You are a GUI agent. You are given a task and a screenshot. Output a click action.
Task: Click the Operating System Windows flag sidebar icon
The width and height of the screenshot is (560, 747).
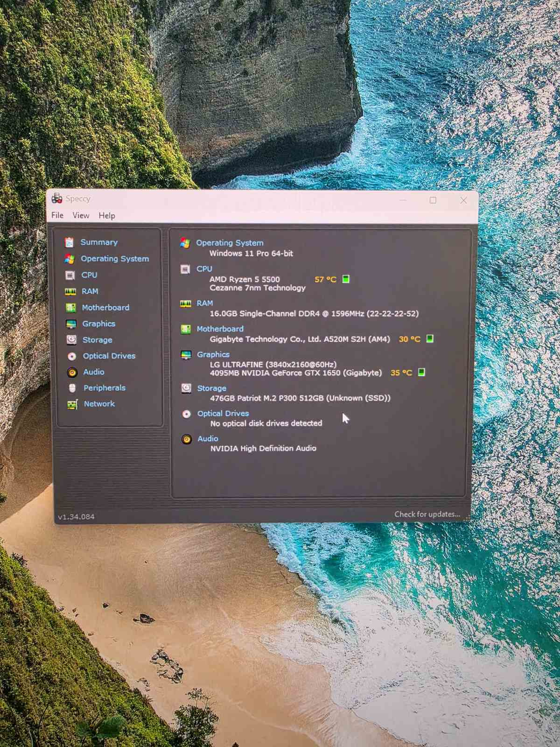coord(70,259)
